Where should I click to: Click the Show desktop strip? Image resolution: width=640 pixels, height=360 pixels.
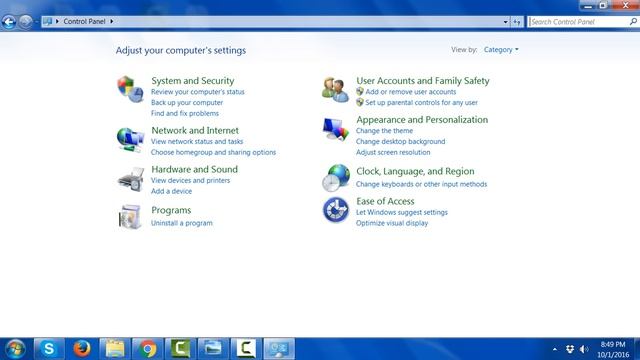pyautogui.click(x=637, y=349)
